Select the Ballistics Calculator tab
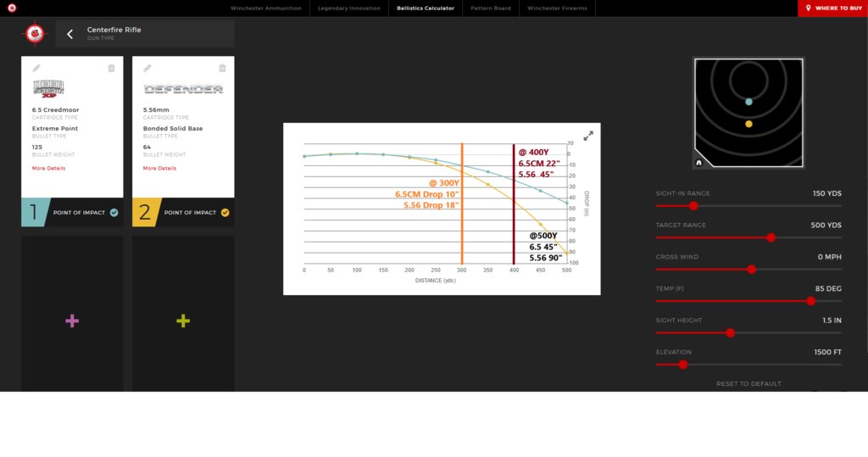 426,8
